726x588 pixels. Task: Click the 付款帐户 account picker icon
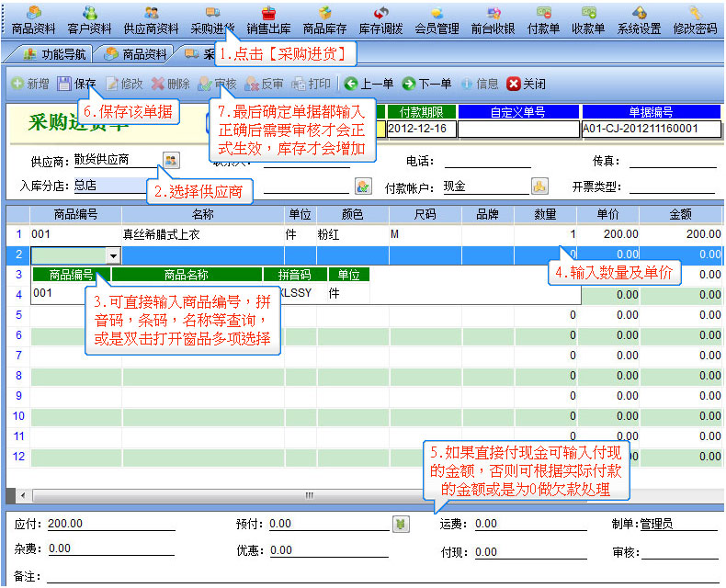540,187
